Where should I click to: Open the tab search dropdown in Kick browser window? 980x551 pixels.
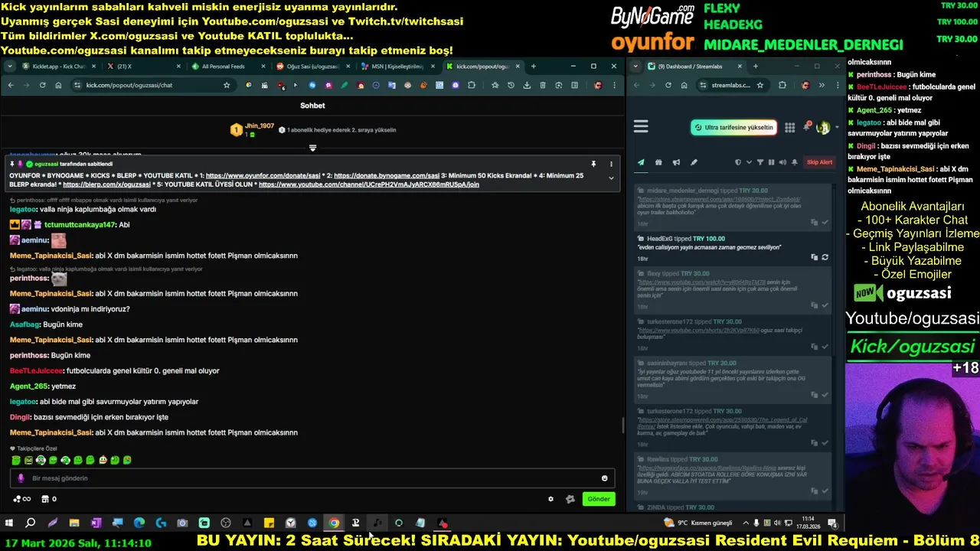9,67
